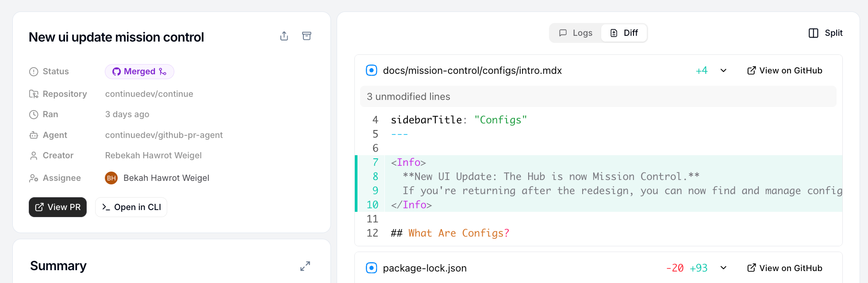Toggle Split diff view
Viewport: 868px width, 283px height.
click(826, 33)
